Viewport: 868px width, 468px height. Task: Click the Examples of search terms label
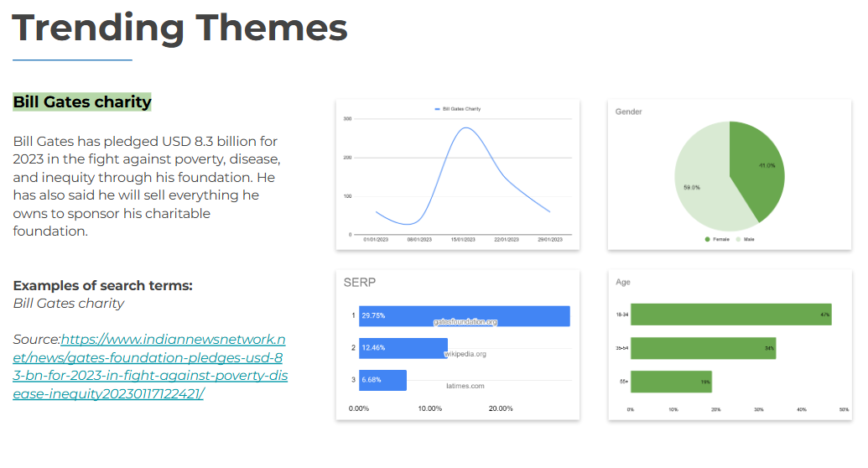click(x=102, y=286)
